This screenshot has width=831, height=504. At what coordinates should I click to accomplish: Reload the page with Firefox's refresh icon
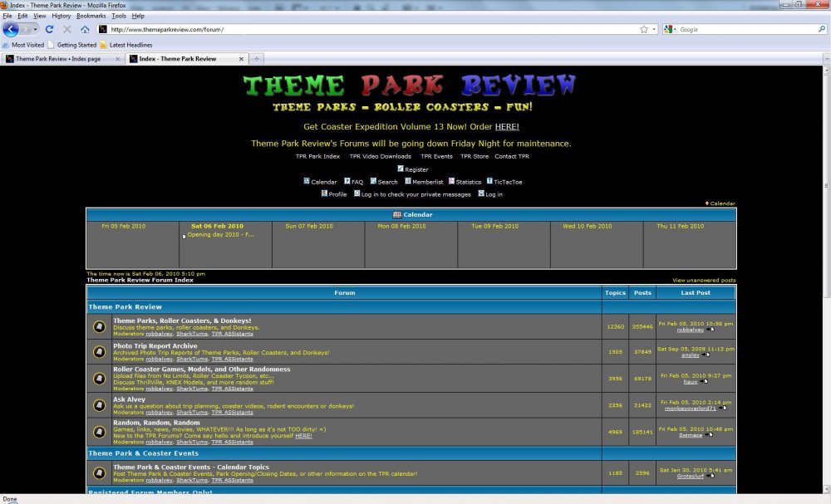click(50, 27)
